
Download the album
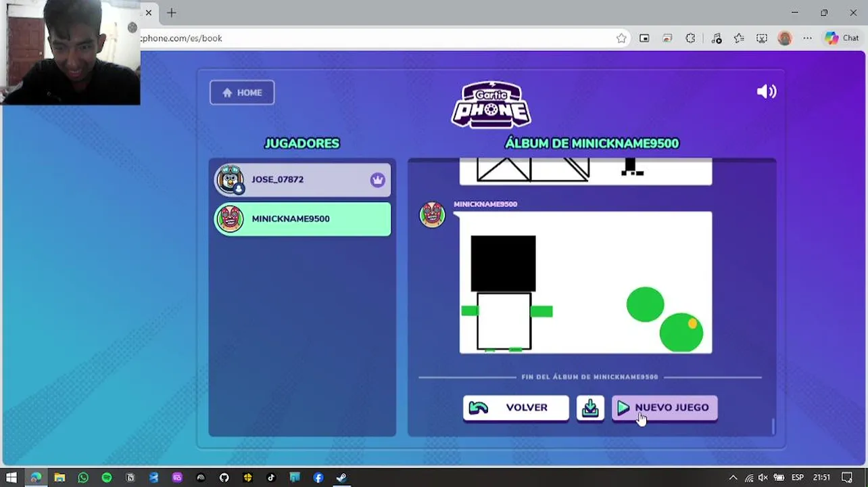[590, 408]
